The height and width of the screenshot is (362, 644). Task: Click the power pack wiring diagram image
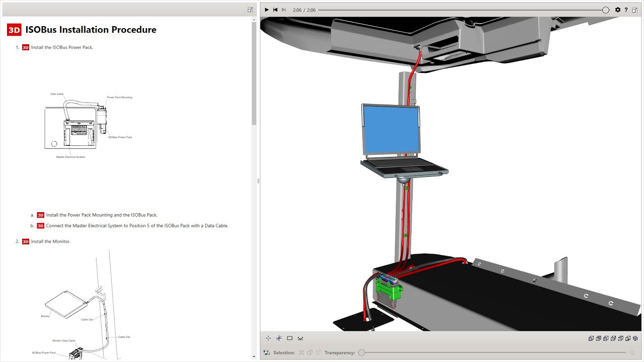88,126
